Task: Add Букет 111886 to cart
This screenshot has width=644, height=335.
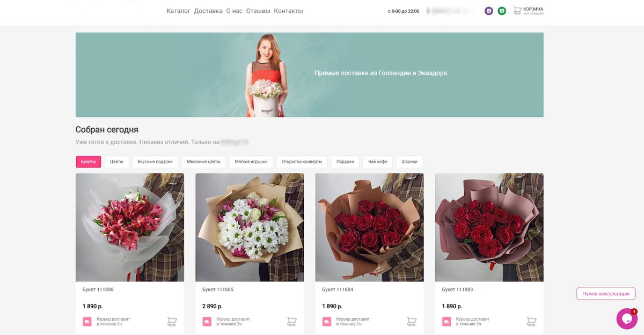Action: 172,322
